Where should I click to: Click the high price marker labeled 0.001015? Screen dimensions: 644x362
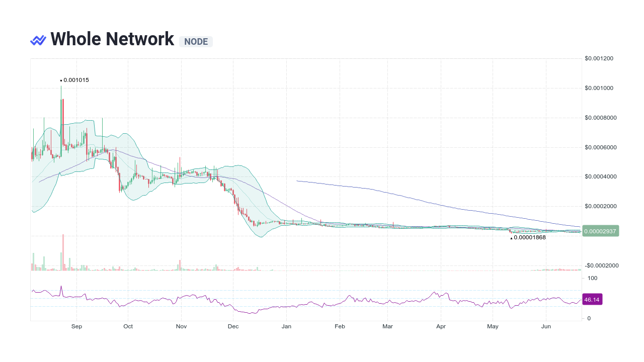click(74, 80)
